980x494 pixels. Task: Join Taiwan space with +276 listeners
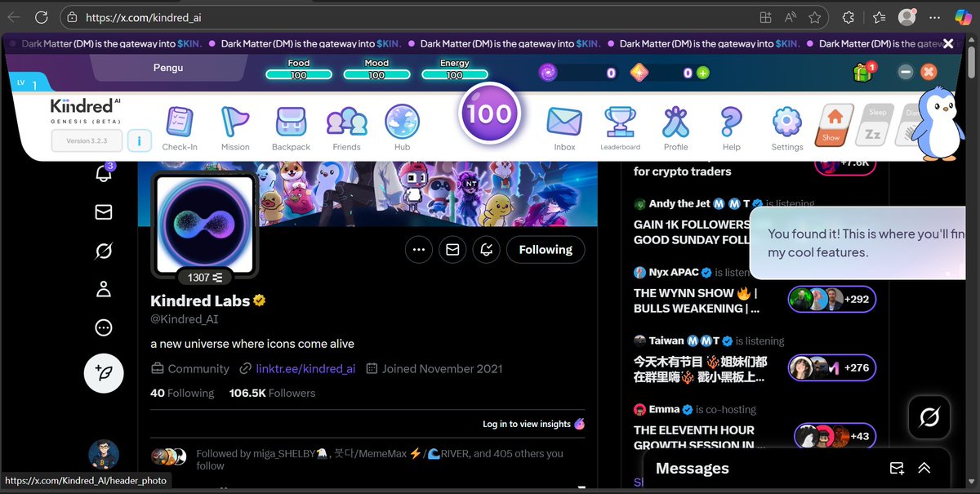point(831,368)
